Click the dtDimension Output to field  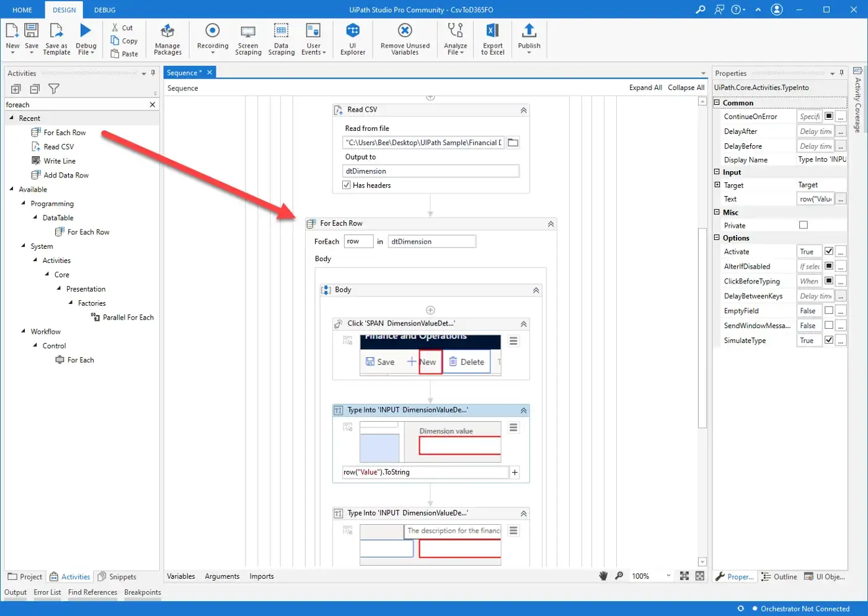pos(431,171)
